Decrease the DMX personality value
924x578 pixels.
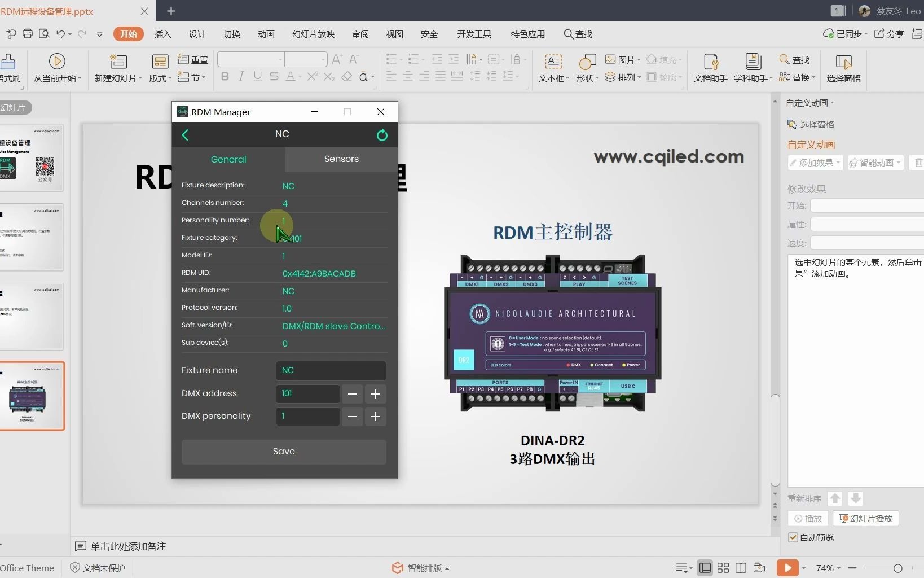353,417
